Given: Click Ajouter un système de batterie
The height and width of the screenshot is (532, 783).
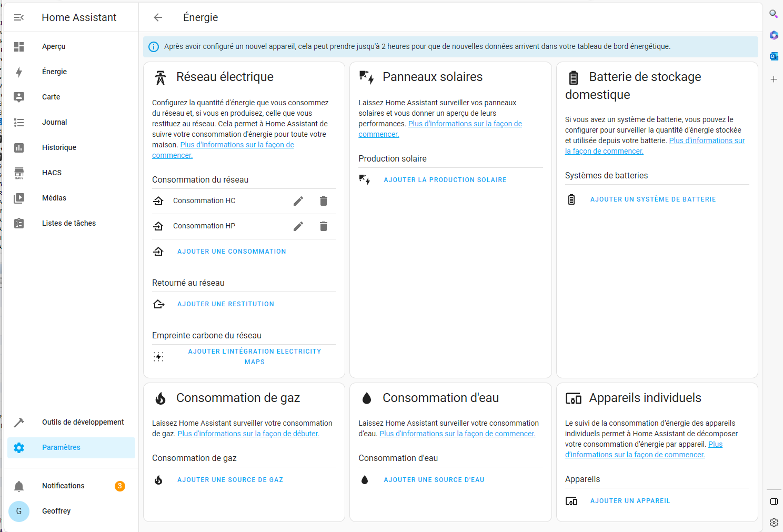Looking at the screenshot, I should click(x=653, y=199).
